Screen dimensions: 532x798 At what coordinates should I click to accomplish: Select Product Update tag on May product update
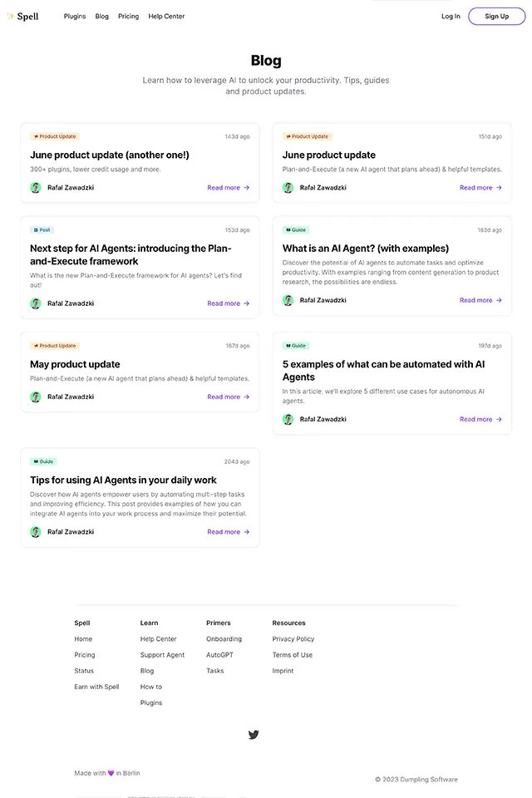click(55, 346)
